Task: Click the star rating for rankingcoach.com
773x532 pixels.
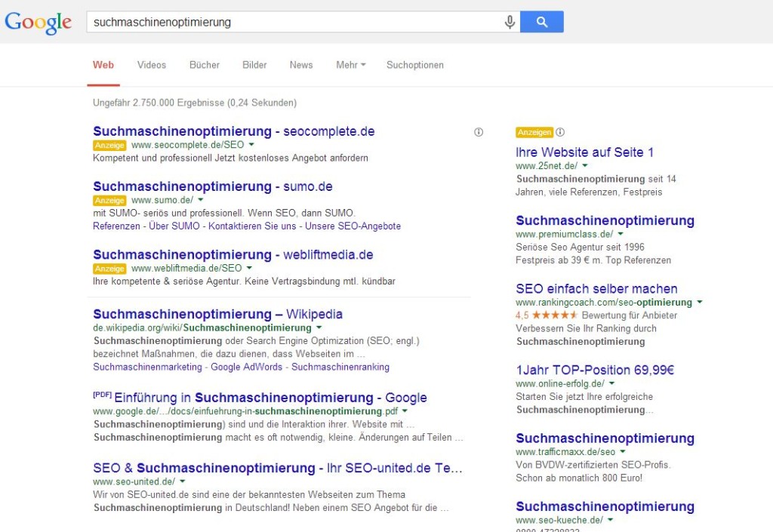Action: 554,315
